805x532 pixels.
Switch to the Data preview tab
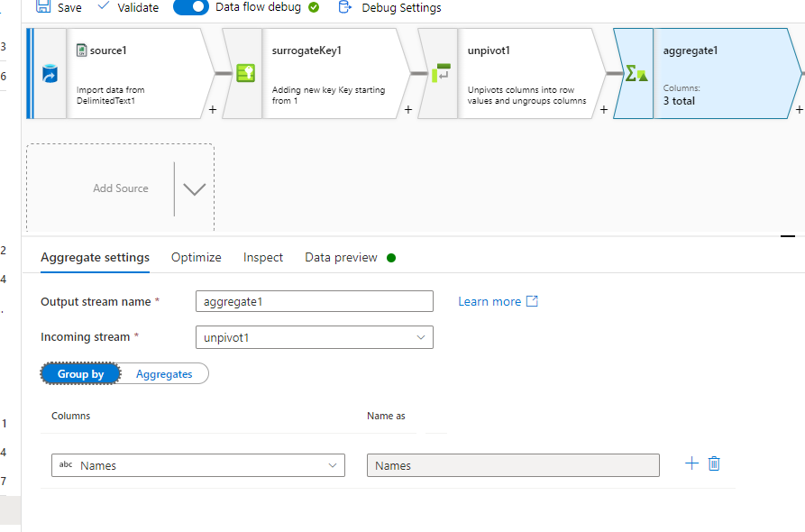tap(342, 257)
